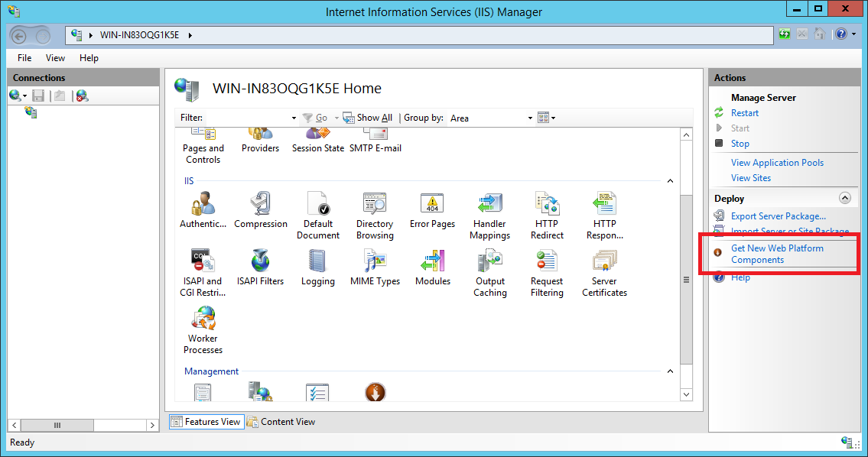Click the save icon in Connections toolbar

tap(38, 96)
